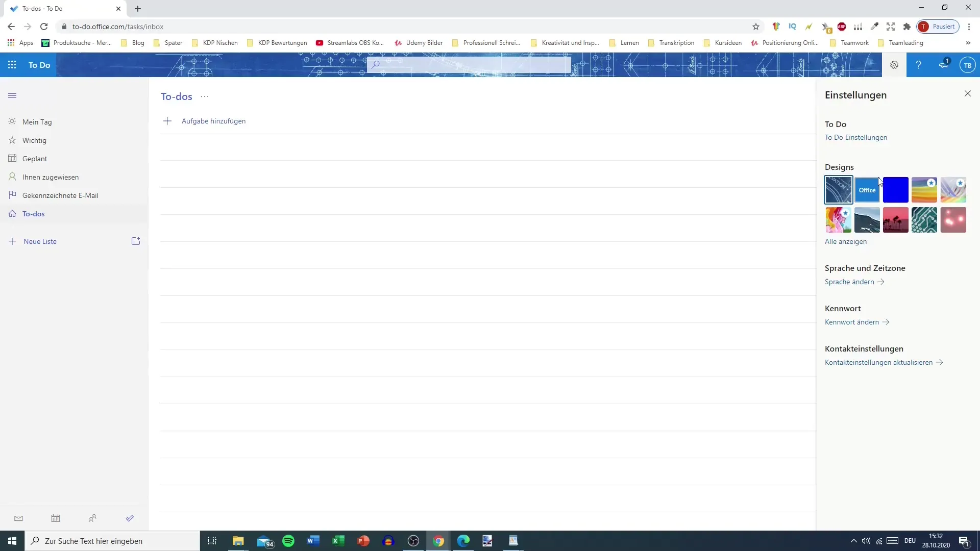This screenshot has height=551, width=980.
Task: Bookmark this page with star icon
Action: tap(756, 27)
